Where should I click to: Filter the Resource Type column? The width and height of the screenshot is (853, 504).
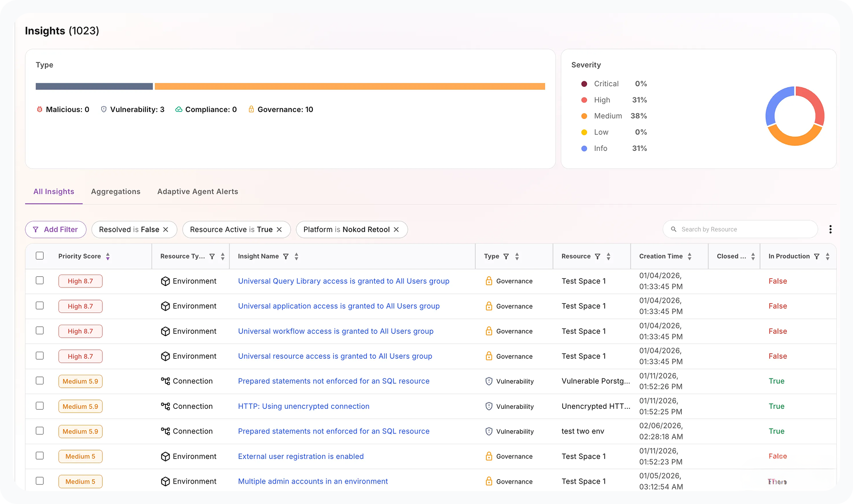(x=212, y=256)
